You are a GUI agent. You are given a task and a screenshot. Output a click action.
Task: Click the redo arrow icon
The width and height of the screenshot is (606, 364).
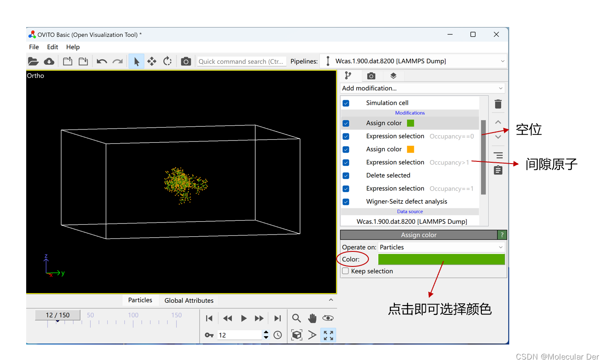[117, 61]
